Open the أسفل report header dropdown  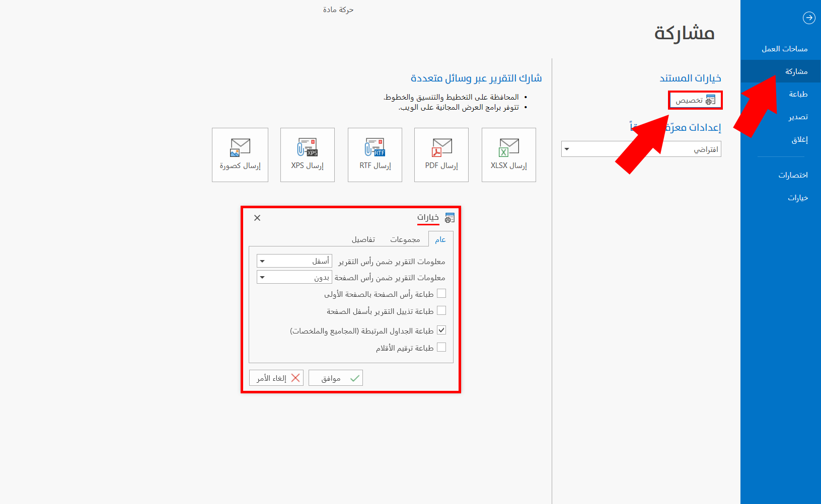pos(294,261)
